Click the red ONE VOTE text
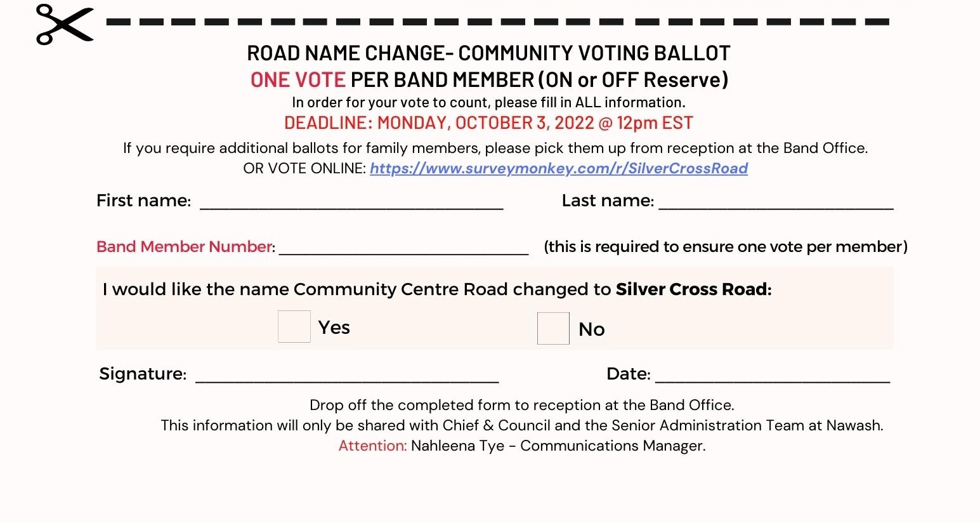 [x=298, y=80]
